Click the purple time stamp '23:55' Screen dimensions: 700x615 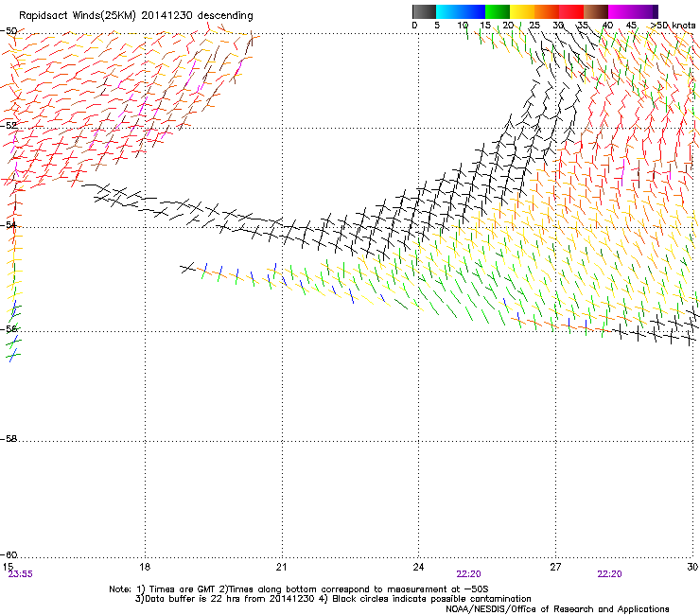[21, 574]
